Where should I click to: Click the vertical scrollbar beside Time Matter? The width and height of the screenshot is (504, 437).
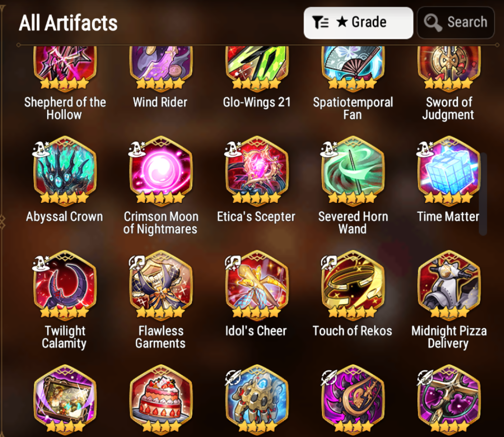coord(483,194)
